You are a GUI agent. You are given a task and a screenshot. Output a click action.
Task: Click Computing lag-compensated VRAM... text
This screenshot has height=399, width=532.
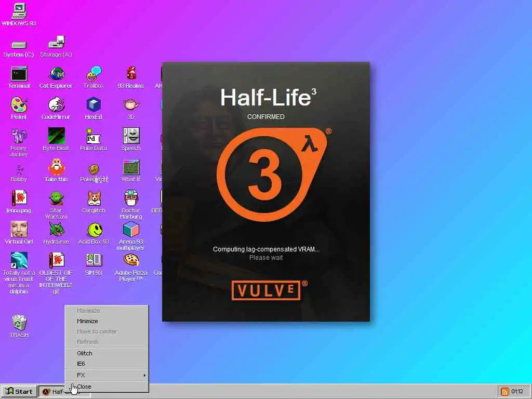click(x=266, y=249)
